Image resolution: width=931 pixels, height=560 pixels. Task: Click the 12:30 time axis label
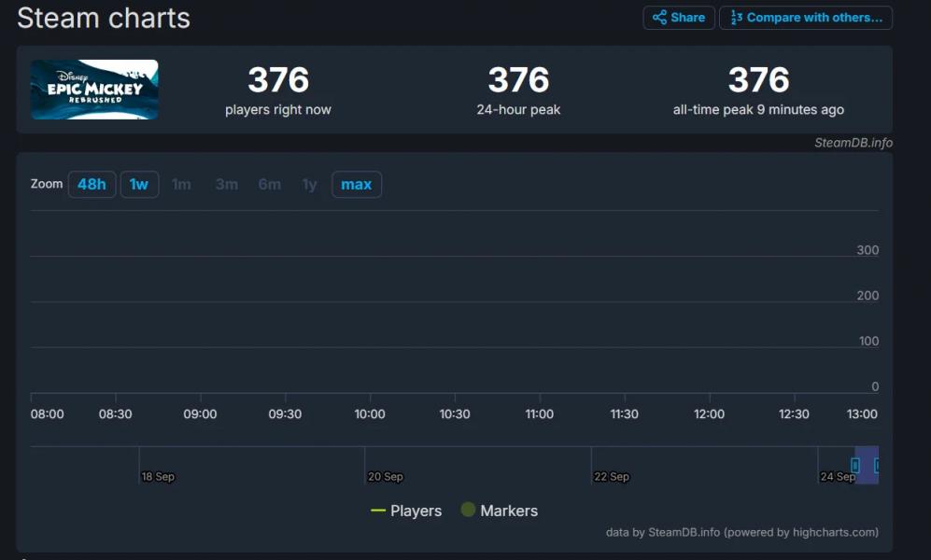[x=794, y=414]
